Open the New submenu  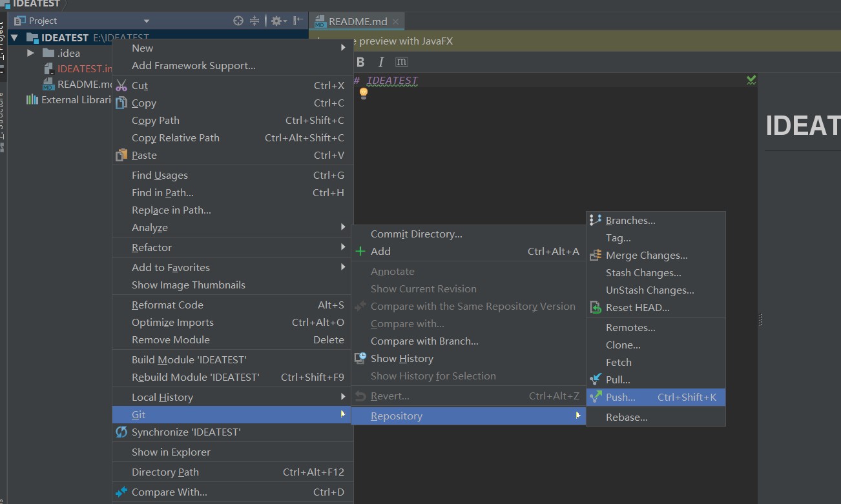click(x=233, y=48)
